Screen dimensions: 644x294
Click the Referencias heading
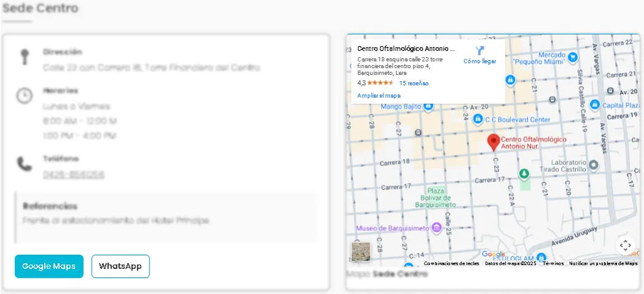(x=50, y=206)
